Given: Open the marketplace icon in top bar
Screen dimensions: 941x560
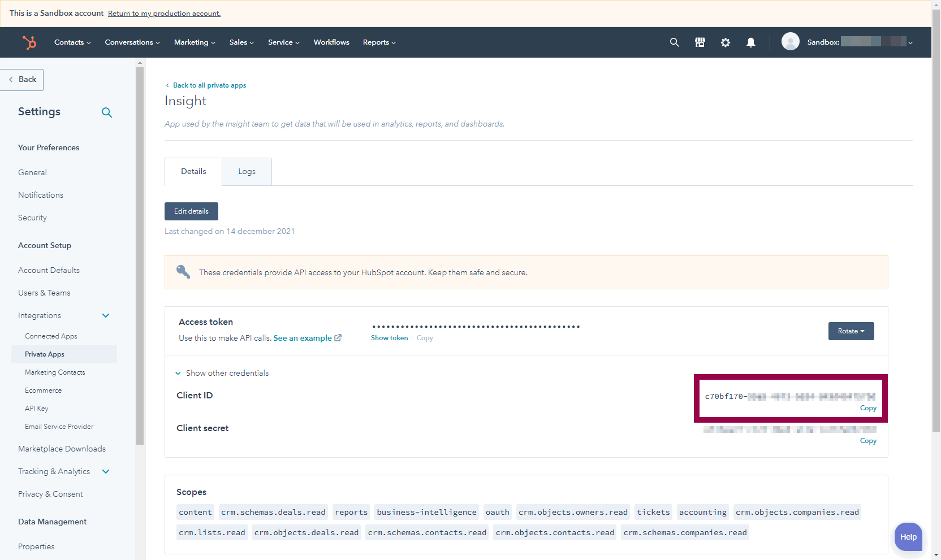Looking at the screenshot, I should click(x=700, y=42).
